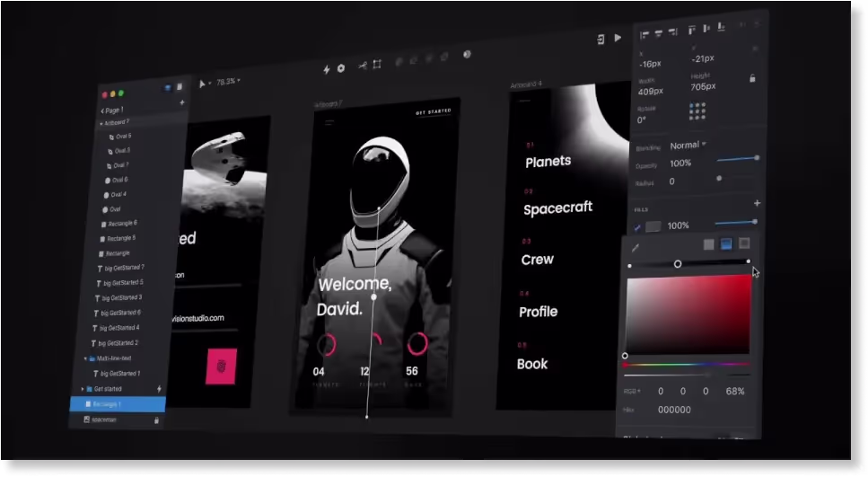868x477 pixels.
Task: Toggle the lock icon on spaceman layer
Action: click(x=156, y=420)
